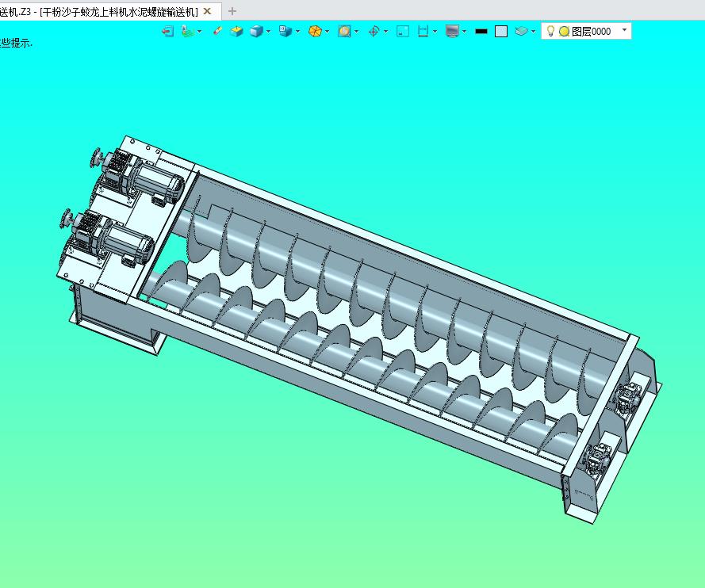Toggle the light bulb layer visibility icon
705x588 pixels.
click(x=550, y=31)
